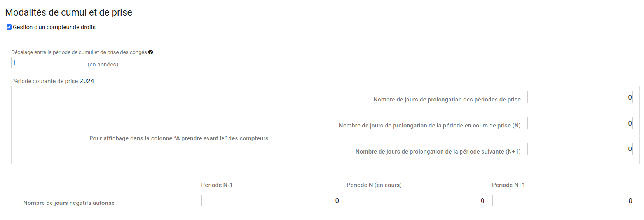
Task: Click the Période N-1 negative days field
Action: click(271, 201)
